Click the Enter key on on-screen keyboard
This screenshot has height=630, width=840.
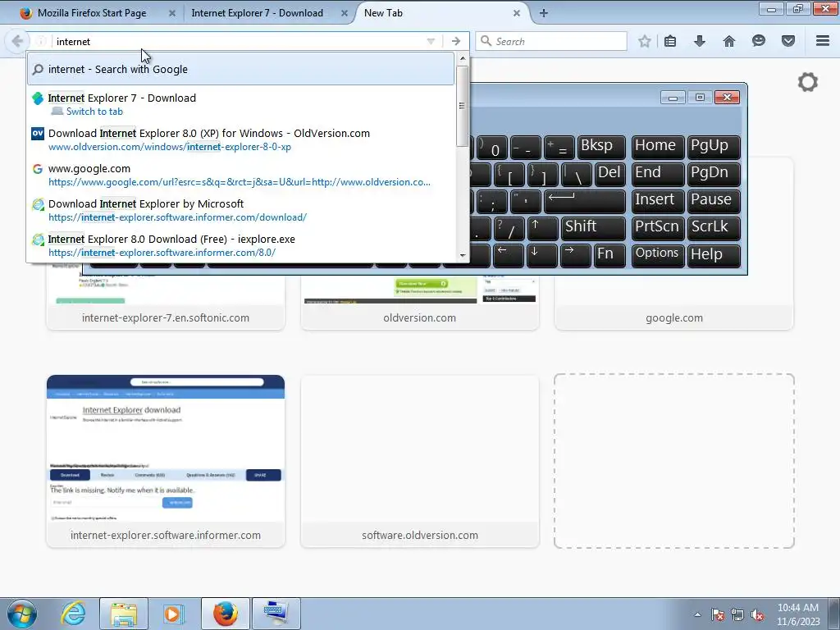pos(584,200)
